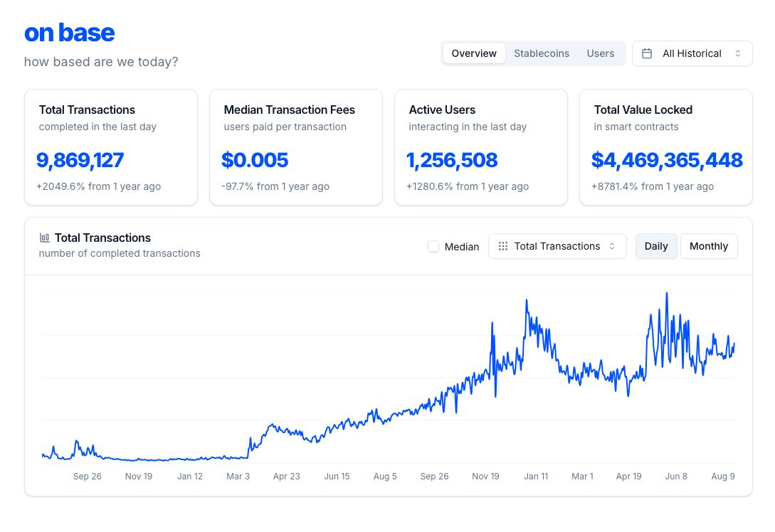Image resolution: width=775 pixels, height=532 pixels.
Task: Open the Total Transactions metric dropdown
Action: (557, 246)
